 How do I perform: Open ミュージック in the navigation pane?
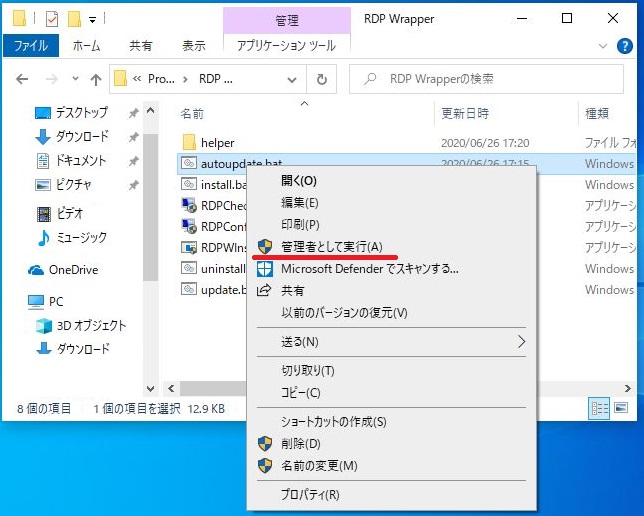[71, 237]
